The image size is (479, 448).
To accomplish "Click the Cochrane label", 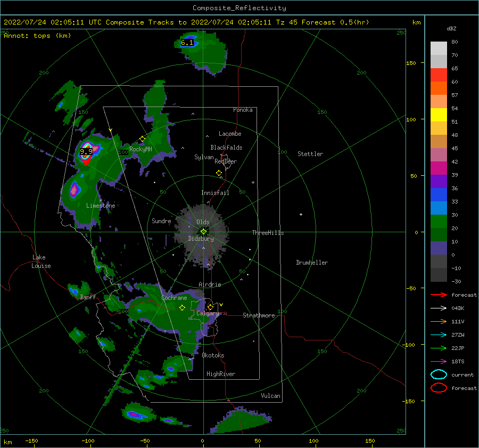I will tap(174, 298).
